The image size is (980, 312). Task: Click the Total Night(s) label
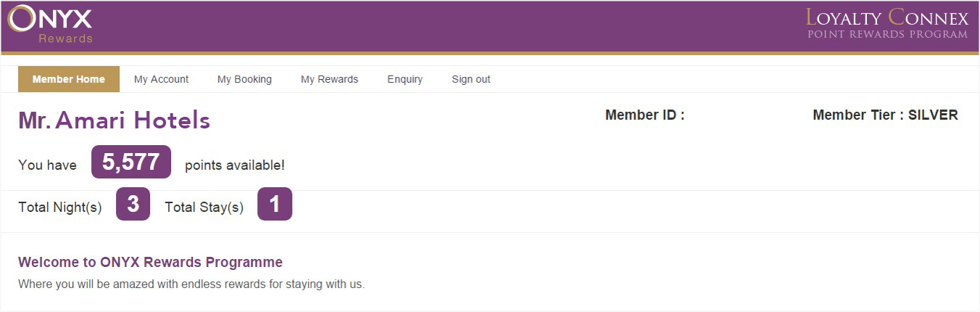coord(60,208)
